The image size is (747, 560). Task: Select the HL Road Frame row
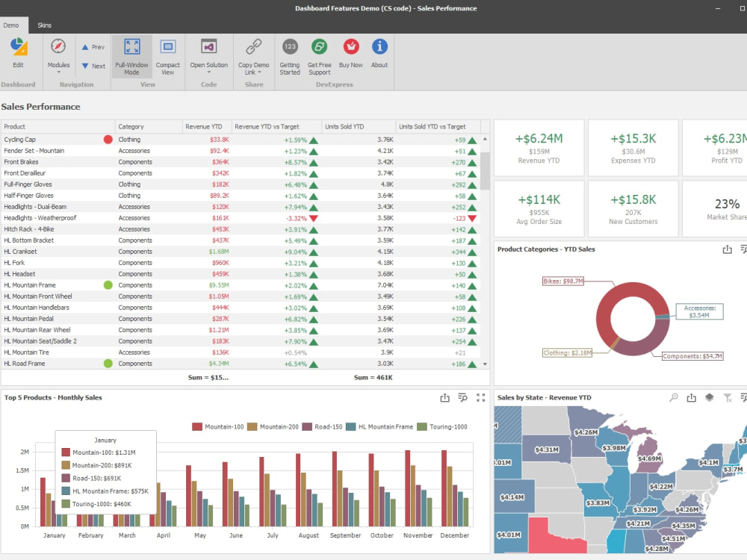pos(241,364)
